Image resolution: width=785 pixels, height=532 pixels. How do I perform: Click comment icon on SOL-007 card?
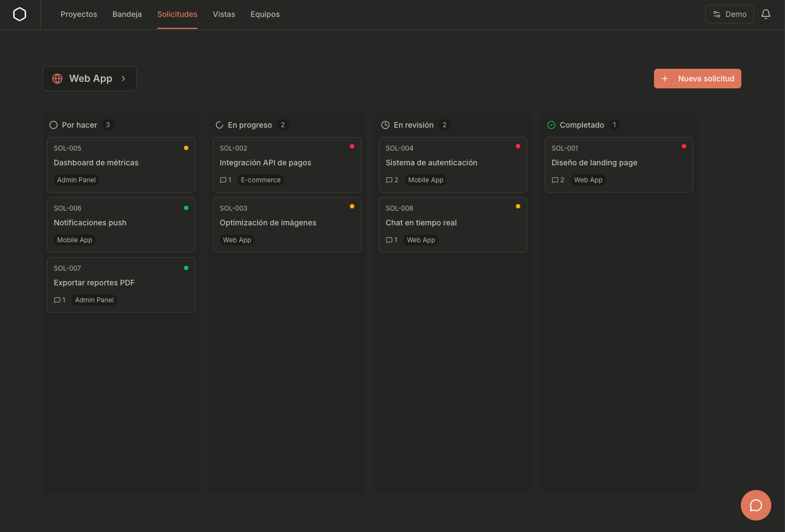[57, 300]
